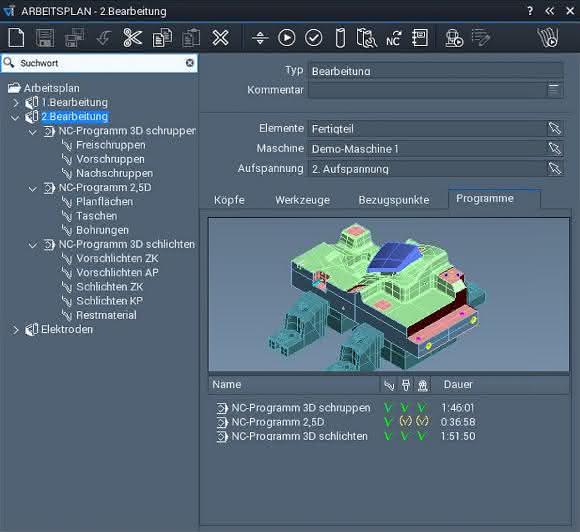Click the Kommentar input field
Image resolution: width=580 pixels, height=532 pixels.
coord(427,90)
